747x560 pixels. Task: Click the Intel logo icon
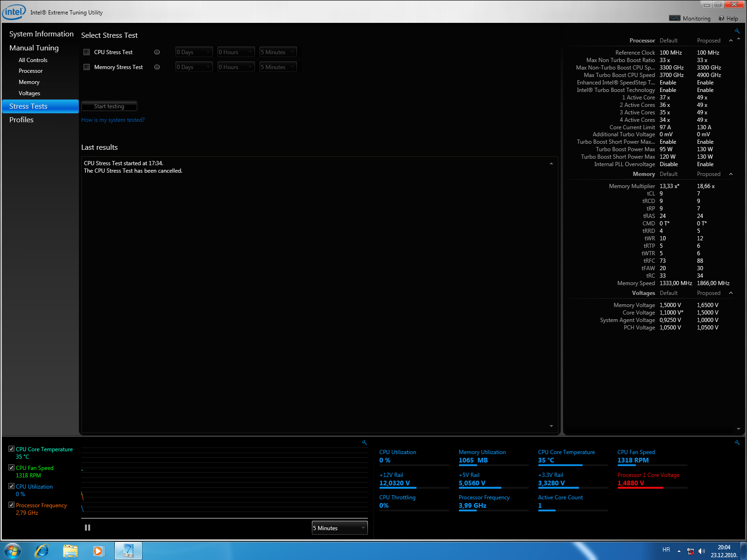[x=14, y=12]
